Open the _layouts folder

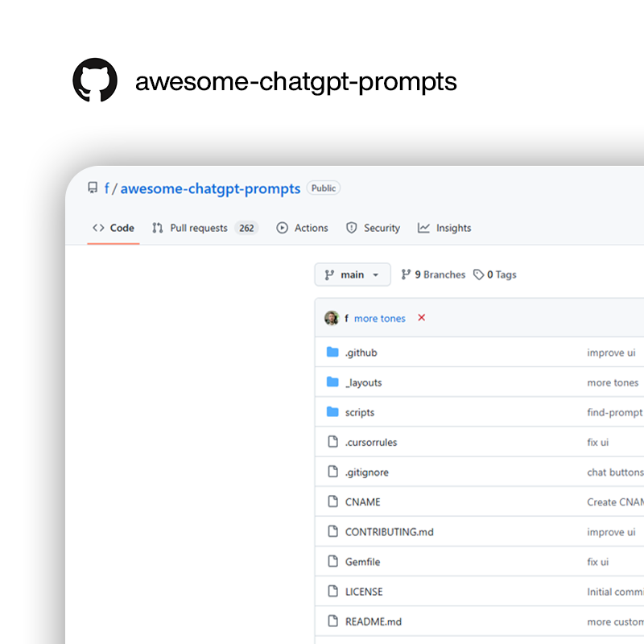tap(364, 383)
